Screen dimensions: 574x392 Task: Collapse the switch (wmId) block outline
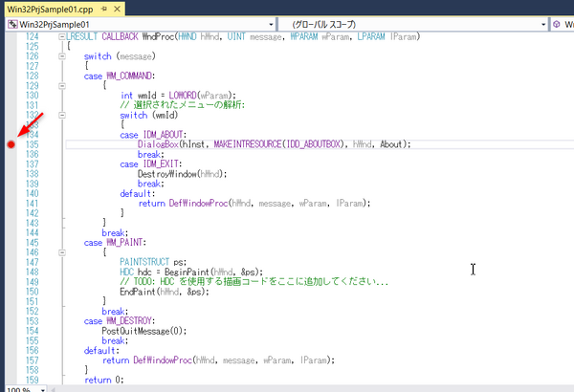62,115
